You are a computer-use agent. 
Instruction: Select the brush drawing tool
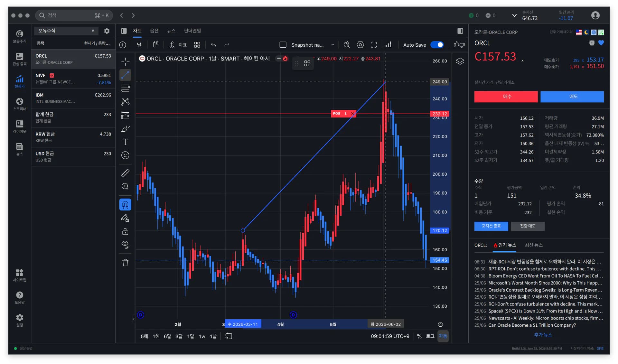(125, 129)
